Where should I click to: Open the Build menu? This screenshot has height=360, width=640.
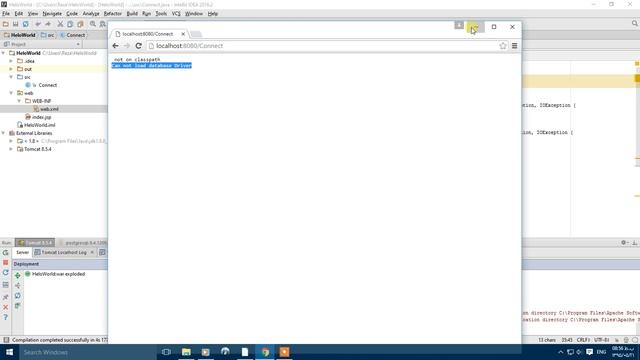pos(132,13)
